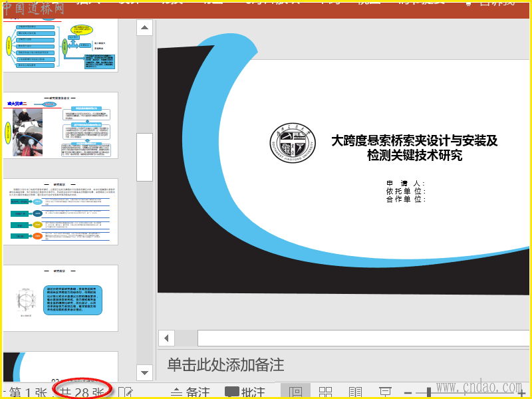Select the flowchart slide thumbnail with the yellow ovals and speech bubble

point(61,45)
